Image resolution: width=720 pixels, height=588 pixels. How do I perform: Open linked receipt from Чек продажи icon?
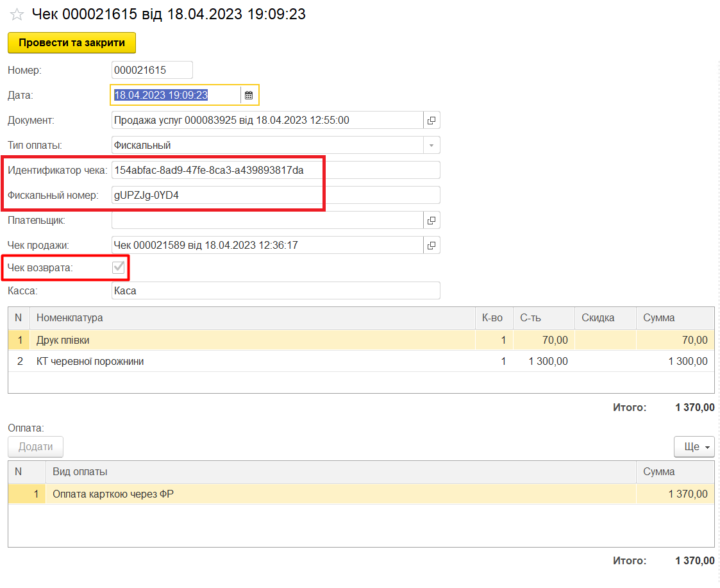(431, 246)
